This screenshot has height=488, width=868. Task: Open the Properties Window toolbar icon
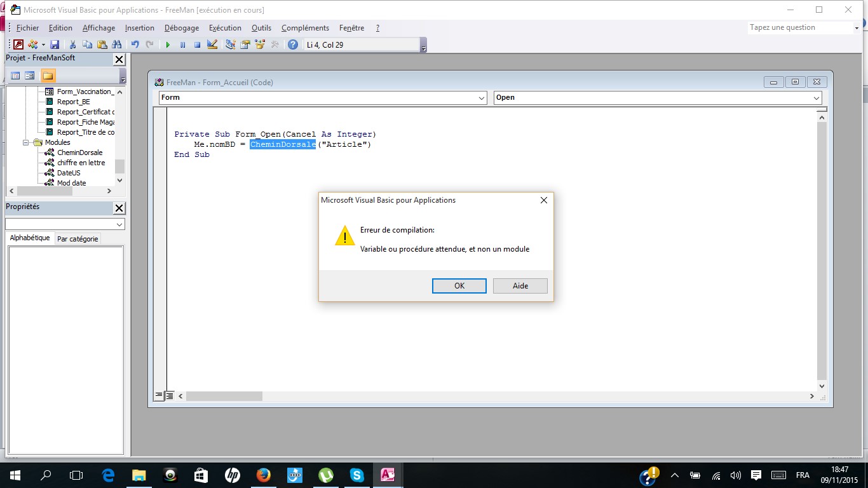(245, 44)
